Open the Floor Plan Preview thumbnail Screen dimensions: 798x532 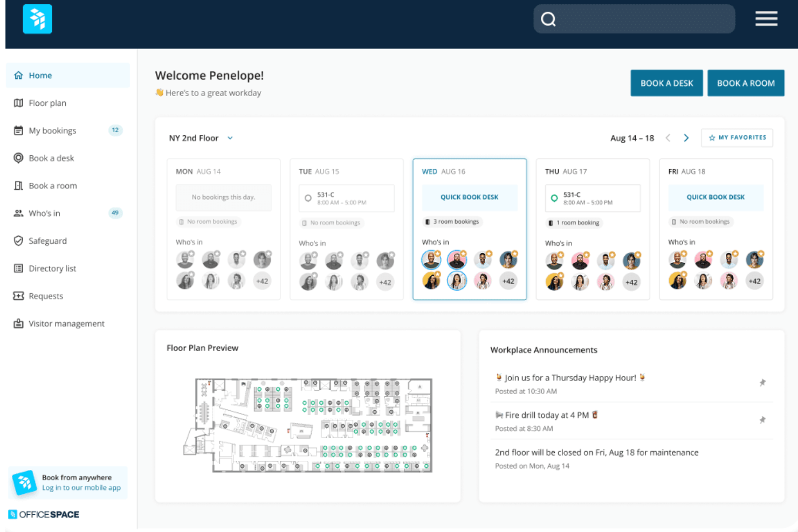(308, 425)
